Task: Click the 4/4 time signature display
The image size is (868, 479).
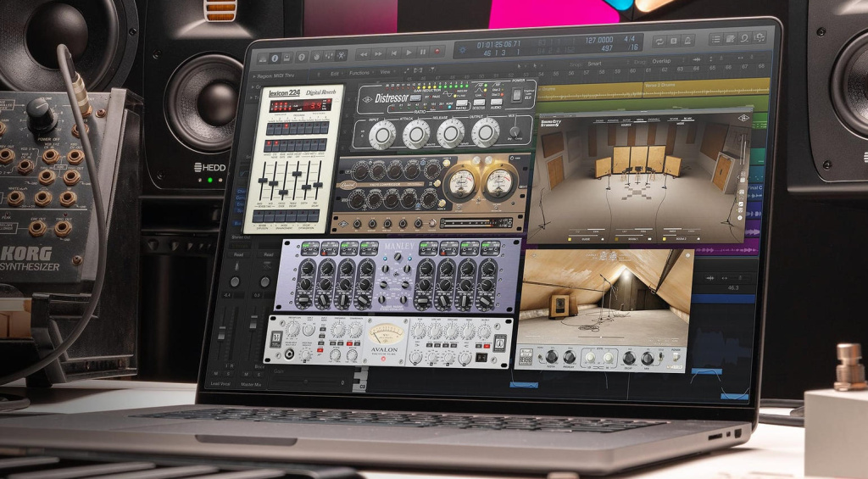Action: tap(630, 39)
